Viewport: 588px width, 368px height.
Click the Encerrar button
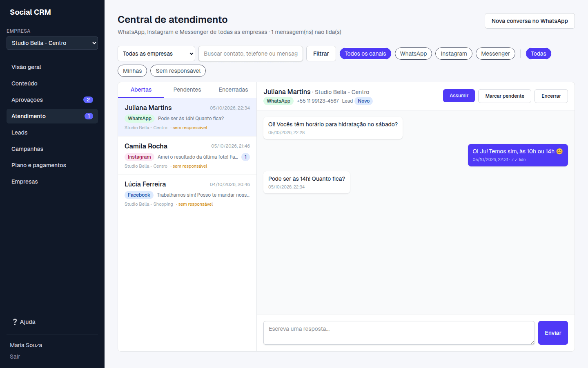[x=551, y=96]
